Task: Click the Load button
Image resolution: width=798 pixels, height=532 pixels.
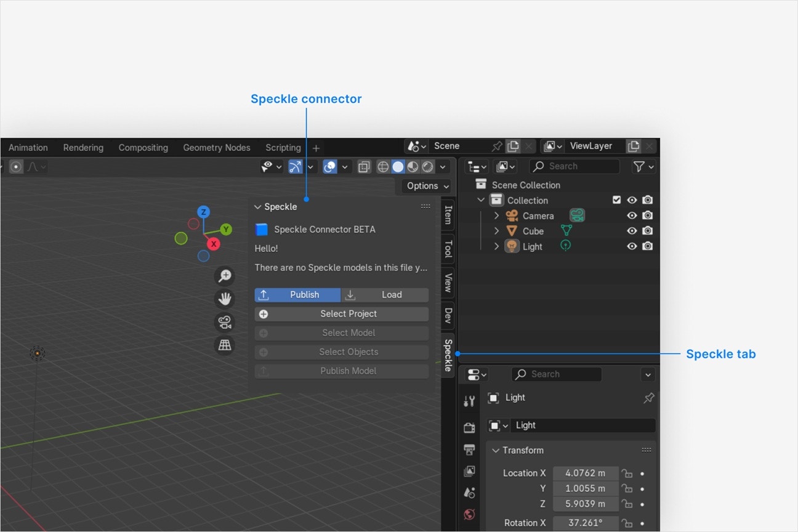Action: 385,295
